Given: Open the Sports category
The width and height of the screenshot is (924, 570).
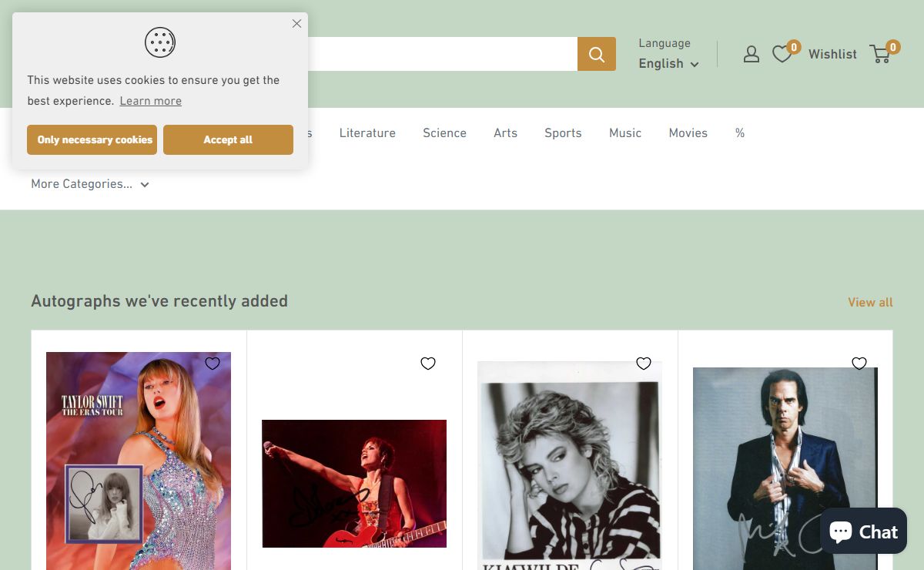Looking at the screenshot, I should coord(563,133).
